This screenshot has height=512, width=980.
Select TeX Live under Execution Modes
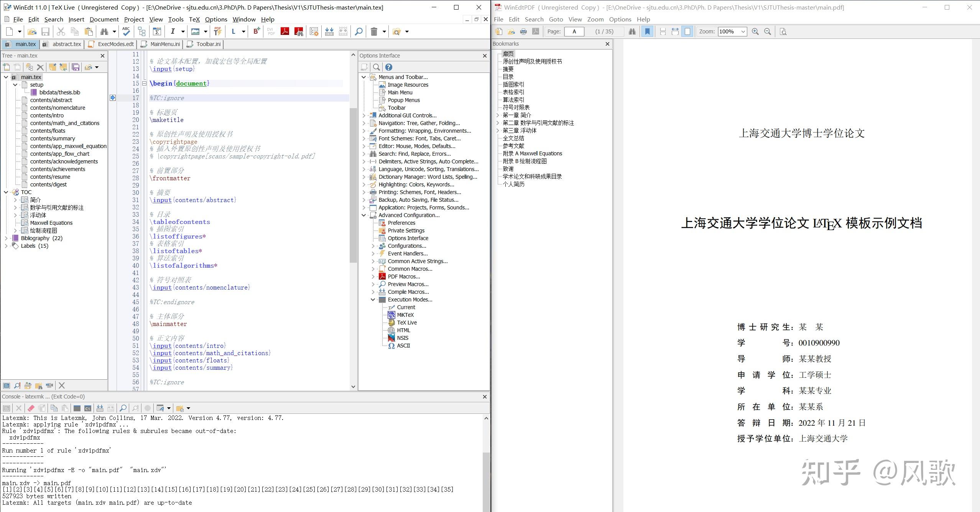pos(407,323)
